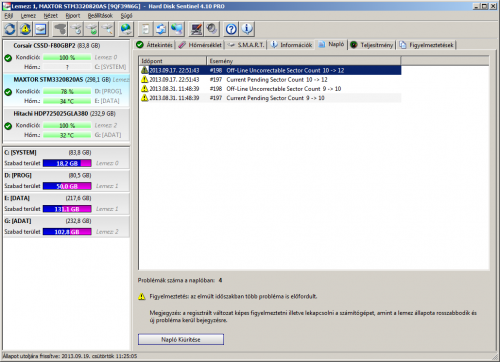Click Corsair 100 % condition bar
Image resolution: width=500 pixels, height=362 pixels.
[x=67, y=58]
